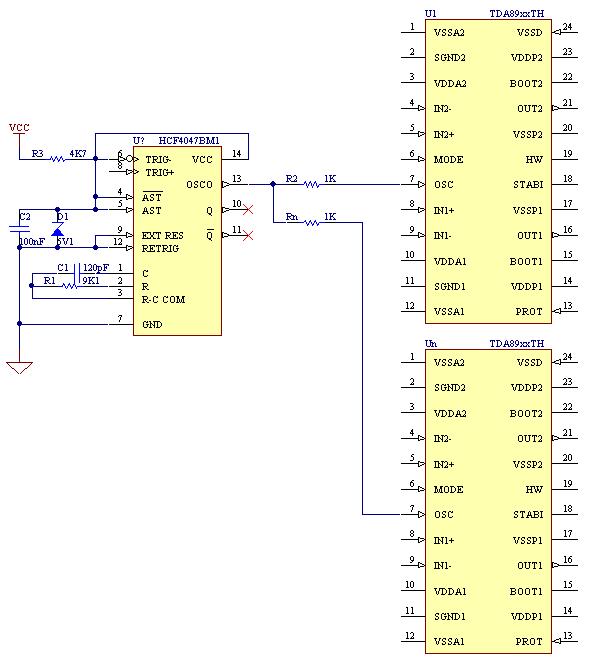This screenshot has width=597, height=660.
Task: Select no-connect cross on pin 11
Action: [248, 235]
